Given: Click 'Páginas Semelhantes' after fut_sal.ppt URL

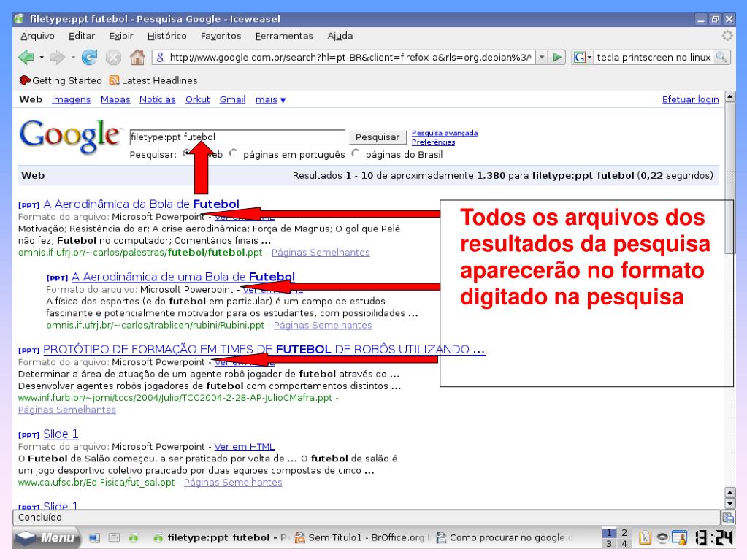Looking at the screenshot, I should pos(233,483).
